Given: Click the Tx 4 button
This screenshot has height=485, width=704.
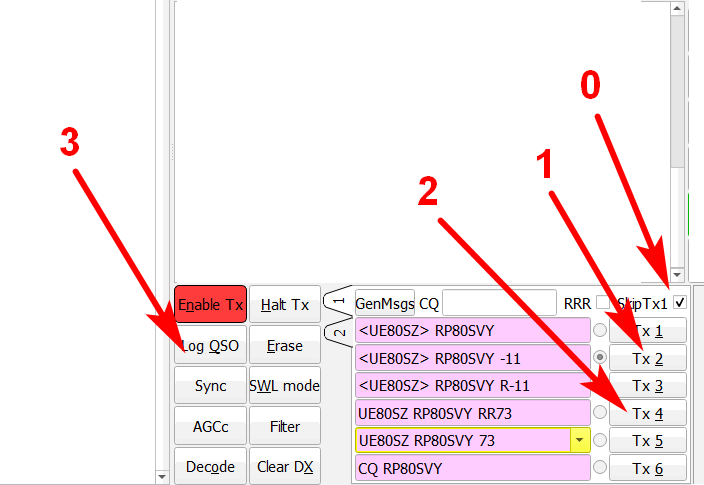Looking at the screenshot, I should 648,412.
